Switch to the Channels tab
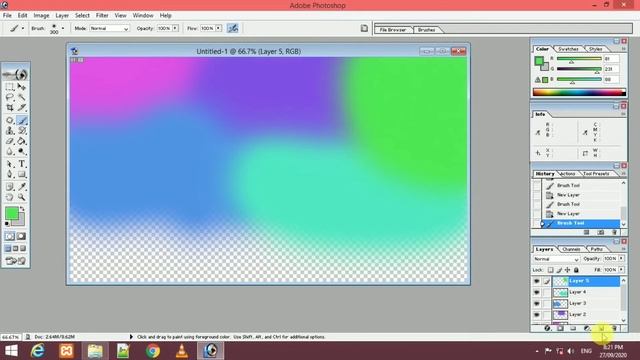 (x=571, y=249)
